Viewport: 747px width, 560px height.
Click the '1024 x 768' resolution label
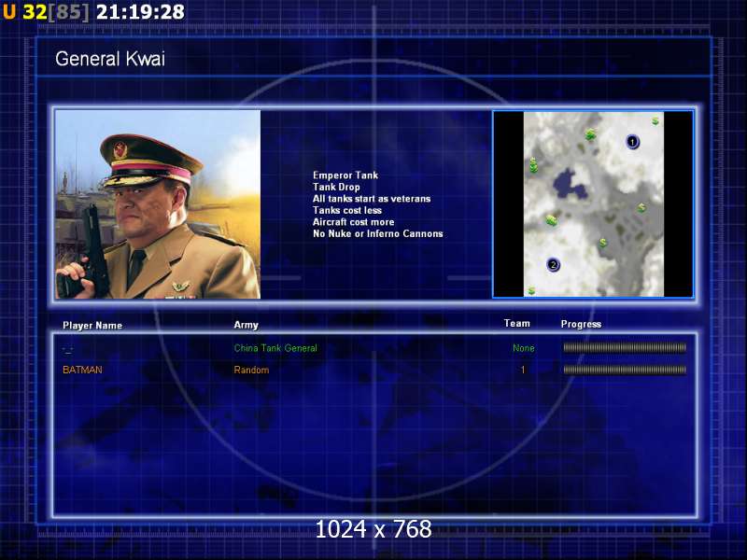pyautogui.click(x=373, y=529)
